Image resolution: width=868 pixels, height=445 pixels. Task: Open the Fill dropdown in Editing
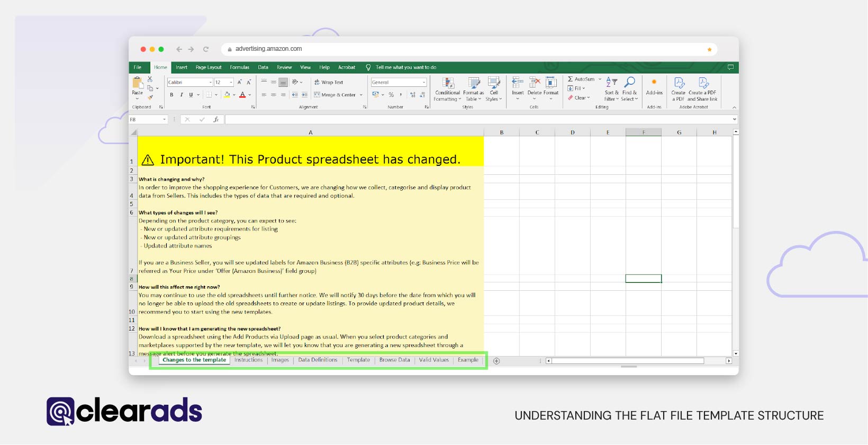tap(576, 88)
